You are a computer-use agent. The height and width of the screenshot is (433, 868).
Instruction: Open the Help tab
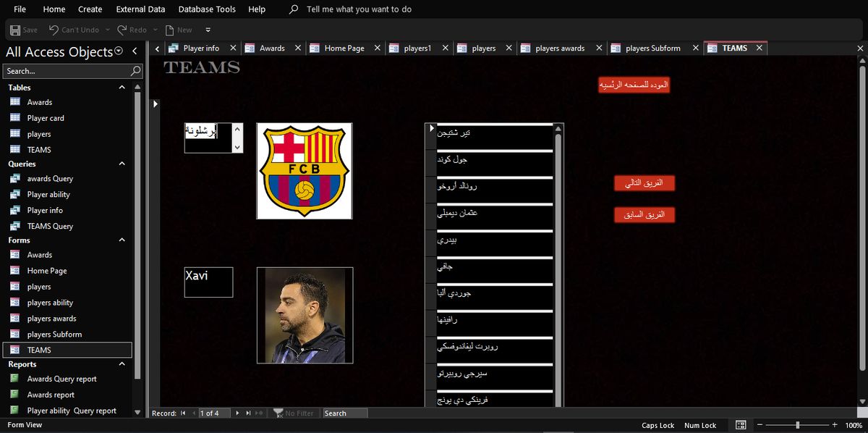click(257, 9)
